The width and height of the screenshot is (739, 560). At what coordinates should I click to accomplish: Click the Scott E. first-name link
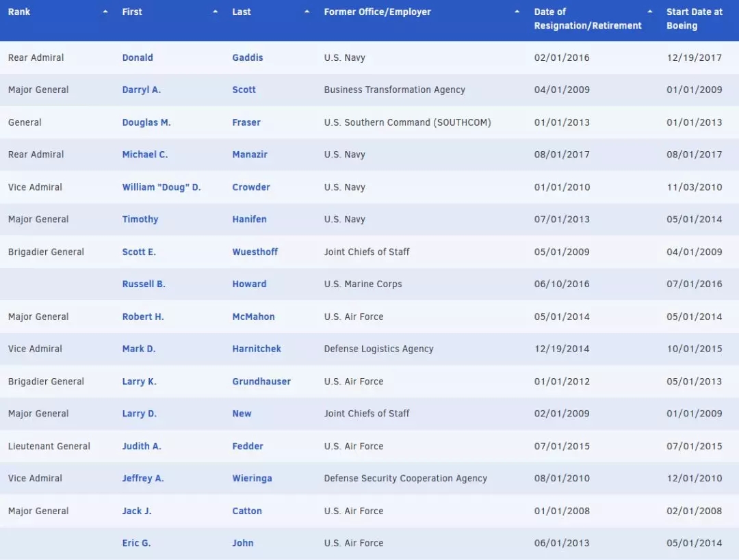click(x=139, y=252)
